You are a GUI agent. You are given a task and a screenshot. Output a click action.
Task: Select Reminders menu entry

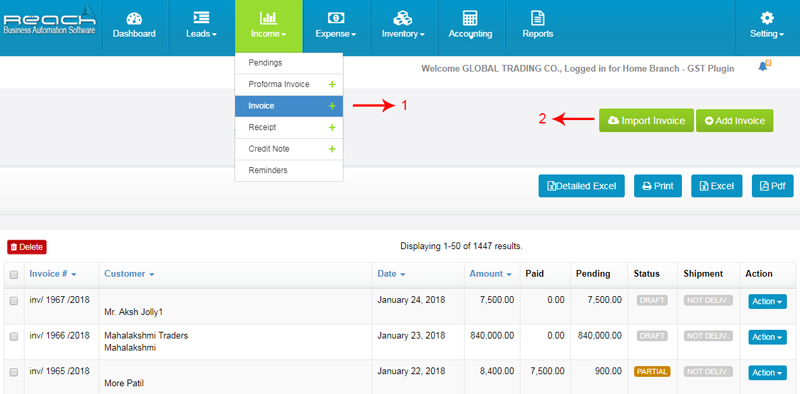289,170
